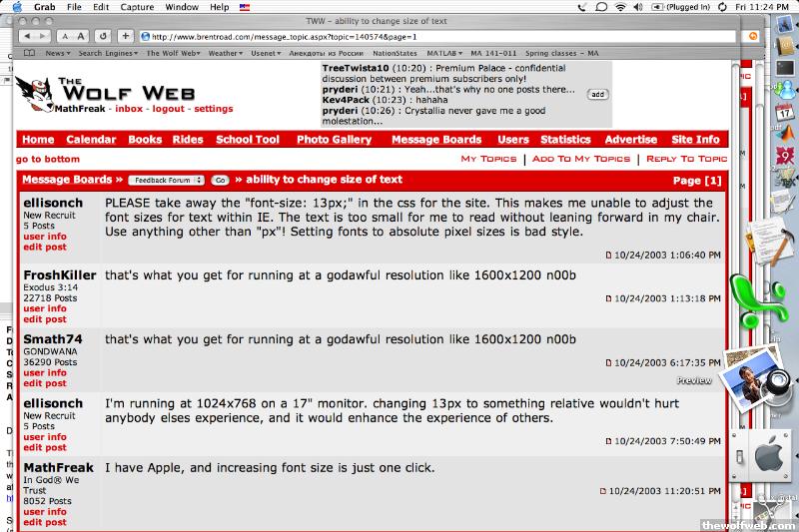The width and height of the screenshot is (799, 532).
Task: Show all bookmarks using the book icon
Action: [x=30, y=53]
